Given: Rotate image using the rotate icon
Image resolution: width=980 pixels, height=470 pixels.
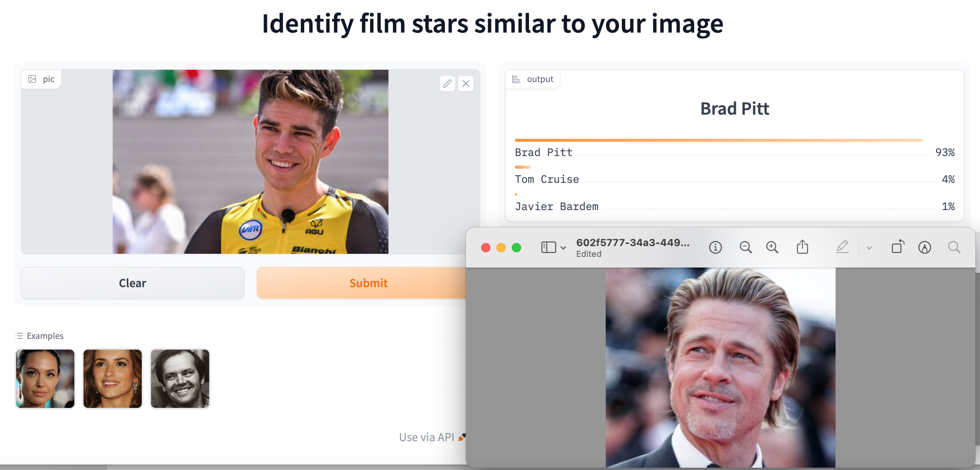Looking at the screenshot, I should tap(898, 247).
